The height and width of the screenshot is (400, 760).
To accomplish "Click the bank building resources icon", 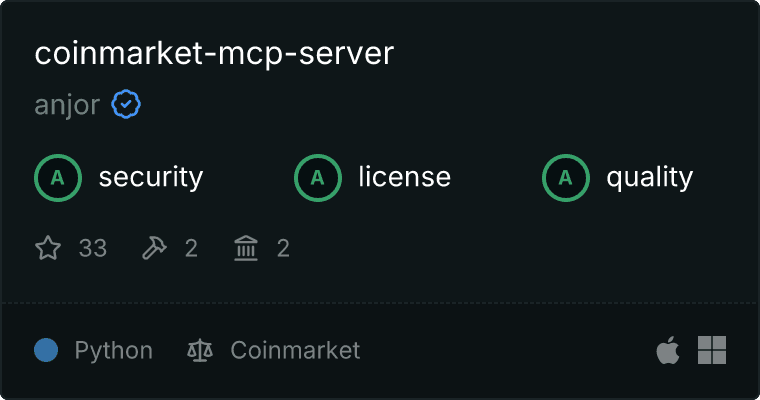I will pyautogui.click(x=246, y=248).
